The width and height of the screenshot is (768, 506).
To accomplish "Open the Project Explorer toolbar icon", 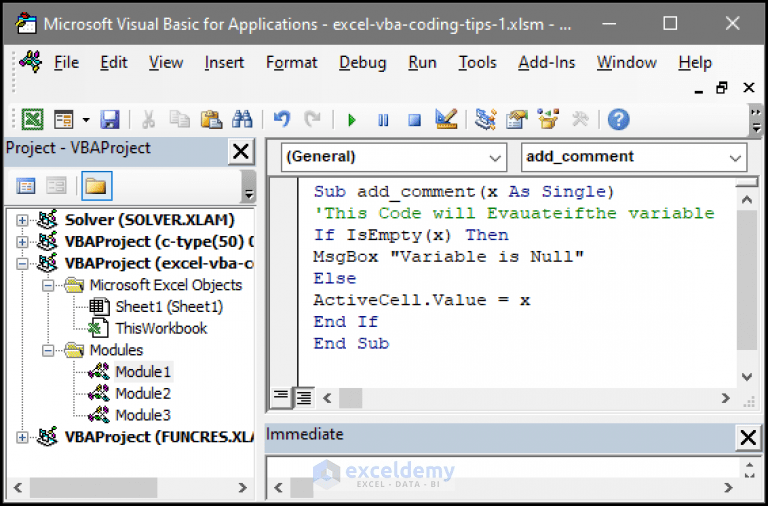I will pyautogui.click(x=485, y=119).
